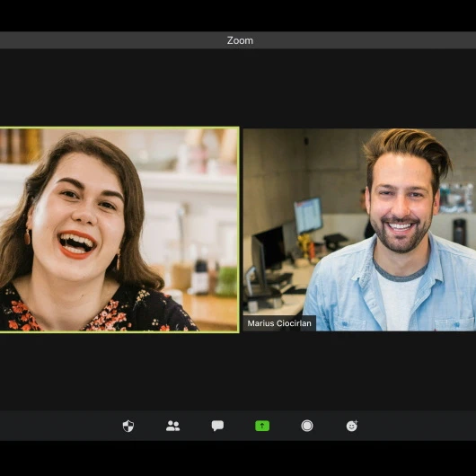Open the Participants panel icon
Image resolution: width=476 pixels, height=476 pixels.
click(x=172, y=426)
